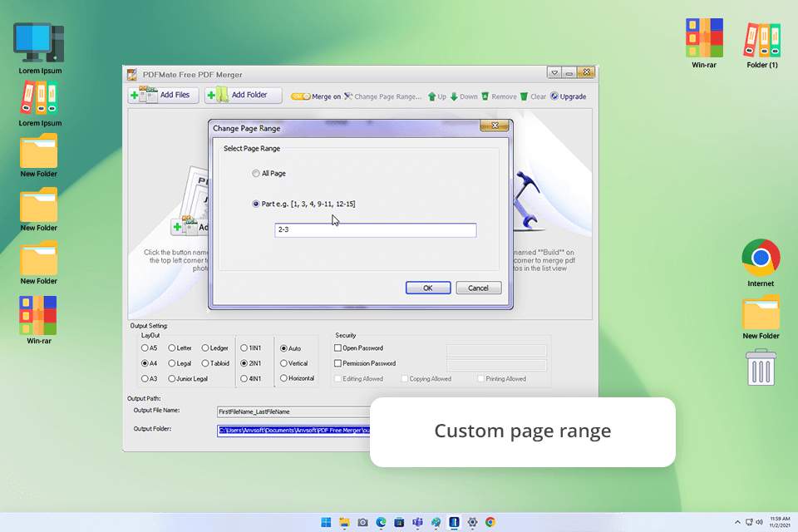Choose the Legal paper size

172,363
